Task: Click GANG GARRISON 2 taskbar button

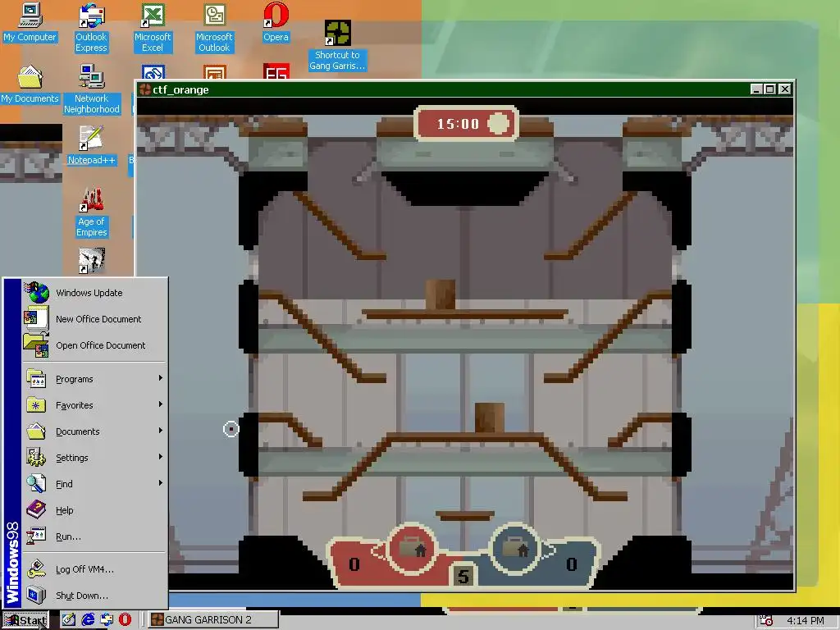Action: (x=213, y=620)
